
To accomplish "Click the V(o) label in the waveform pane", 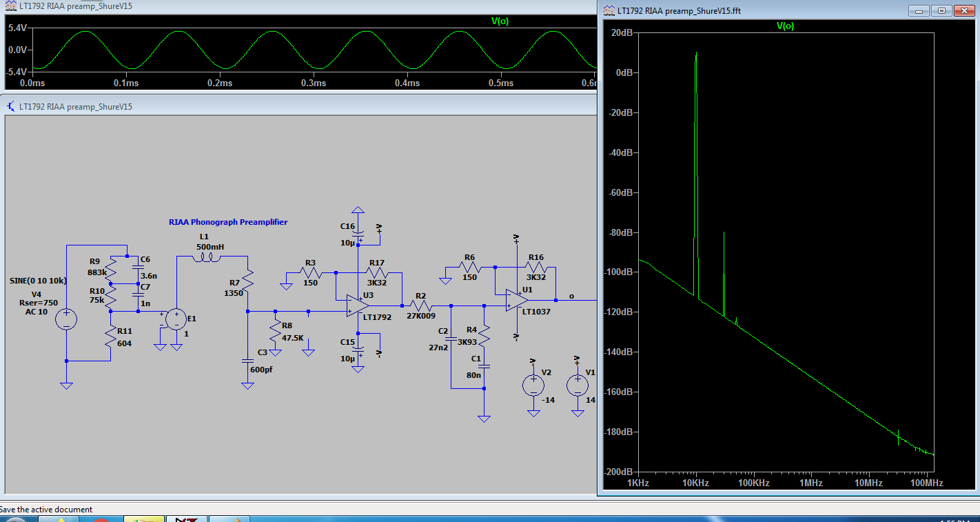I will click(500, 21).
